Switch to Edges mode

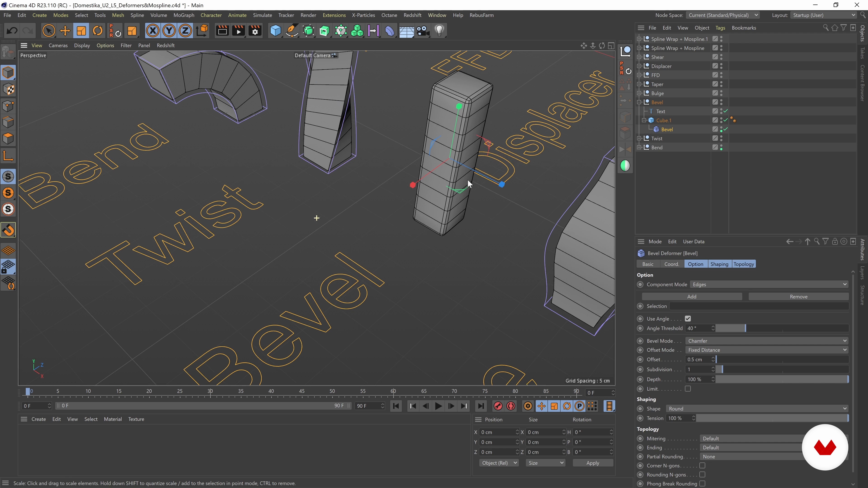tap(8, 122)
